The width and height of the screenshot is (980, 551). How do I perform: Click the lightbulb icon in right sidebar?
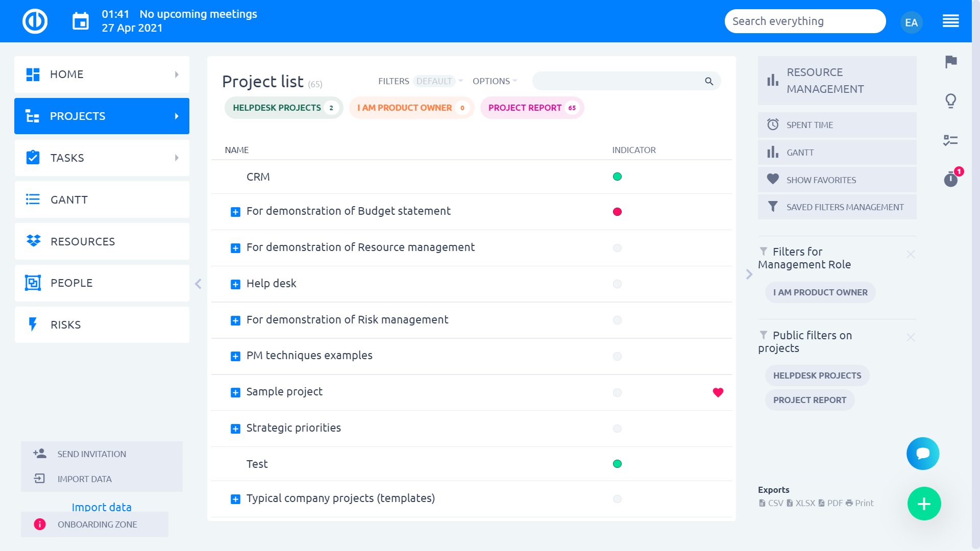(x=950, y=101)
